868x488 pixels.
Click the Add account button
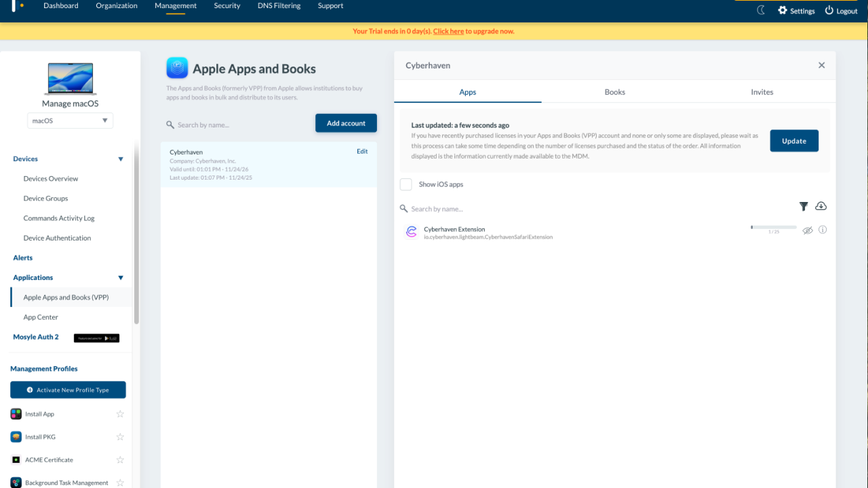tap(346, 123)
